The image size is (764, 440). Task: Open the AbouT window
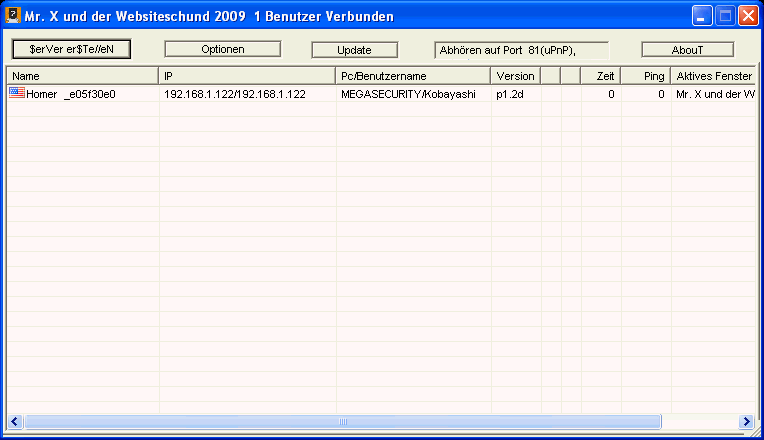point(687,49)
